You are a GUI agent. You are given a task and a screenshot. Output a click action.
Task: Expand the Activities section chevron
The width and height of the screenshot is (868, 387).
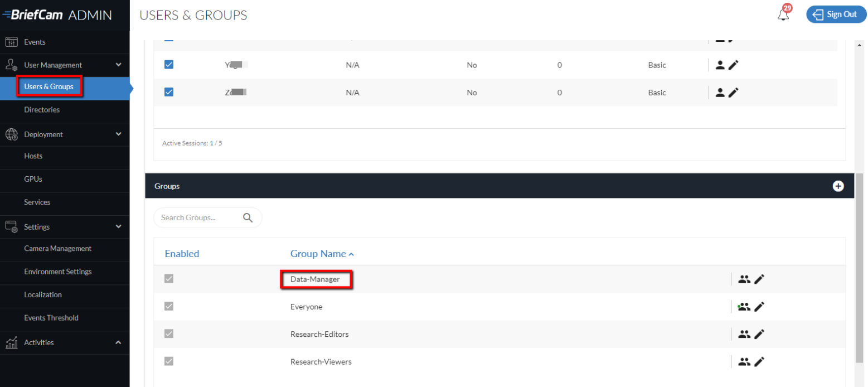coord(118,342)
